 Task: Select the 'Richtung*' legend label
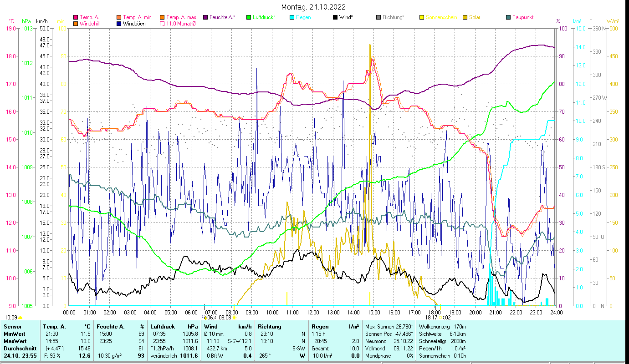click(x=394, y=17)
